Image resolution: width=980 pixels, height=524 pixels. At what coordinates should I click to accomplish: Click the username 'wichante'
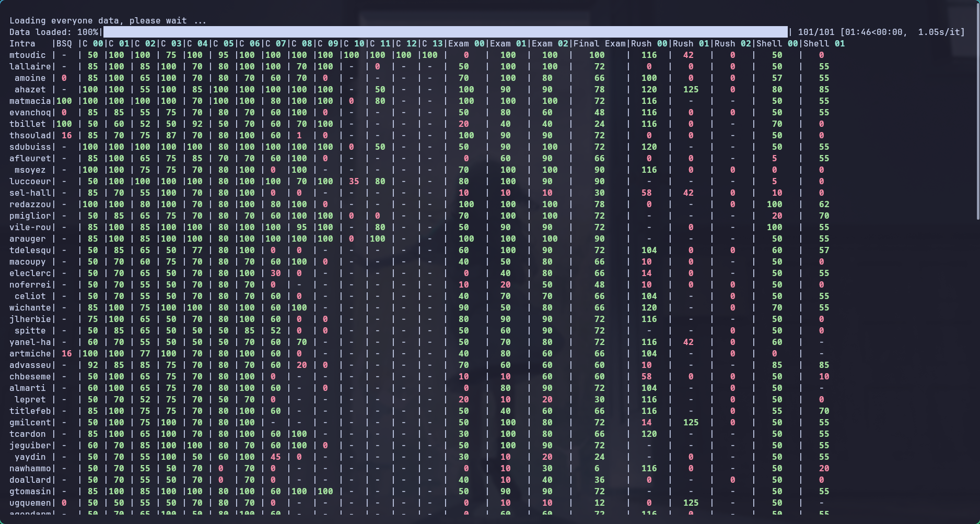(30, 307)
